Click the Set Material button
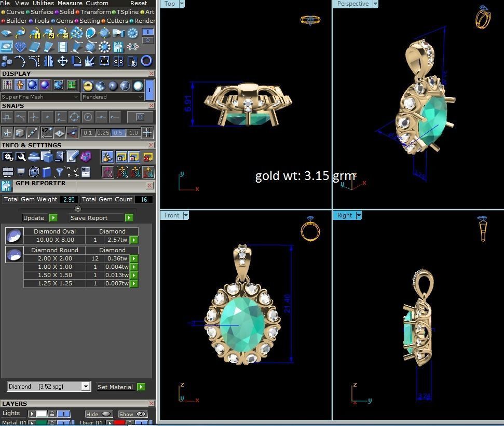 pos(121,387)
